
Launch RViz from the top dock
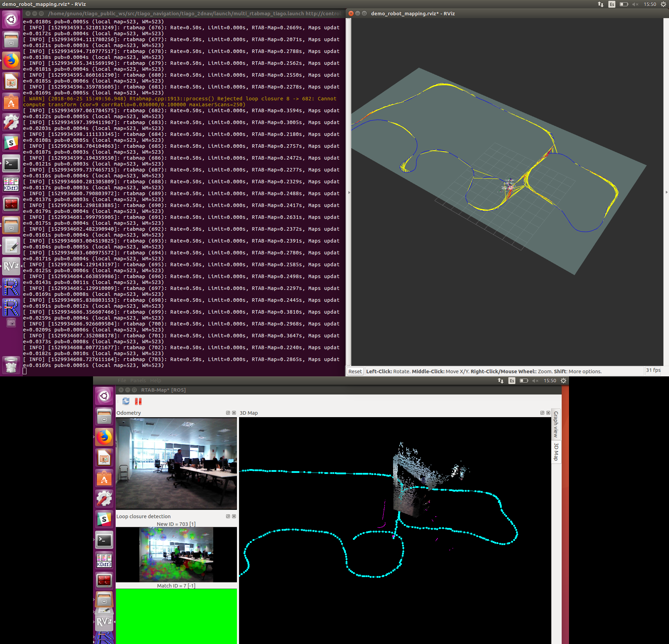[x=11, y=267]
